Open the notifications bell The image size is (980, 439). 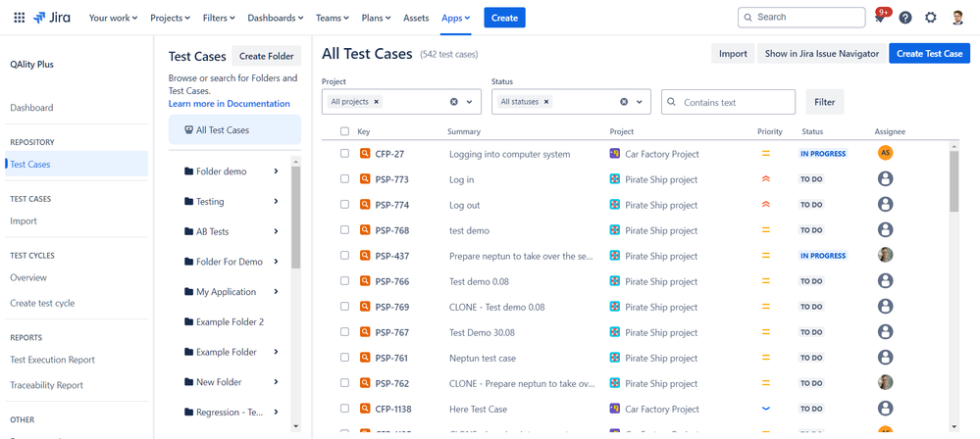[x=880, y=18]
